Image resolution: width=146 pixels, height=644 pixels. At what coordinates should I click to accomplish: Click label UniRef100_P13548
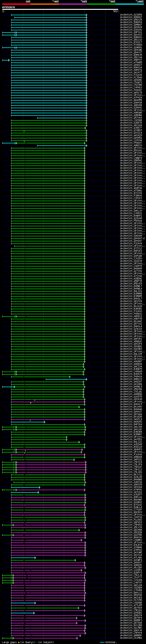click(x=131, y=77)
